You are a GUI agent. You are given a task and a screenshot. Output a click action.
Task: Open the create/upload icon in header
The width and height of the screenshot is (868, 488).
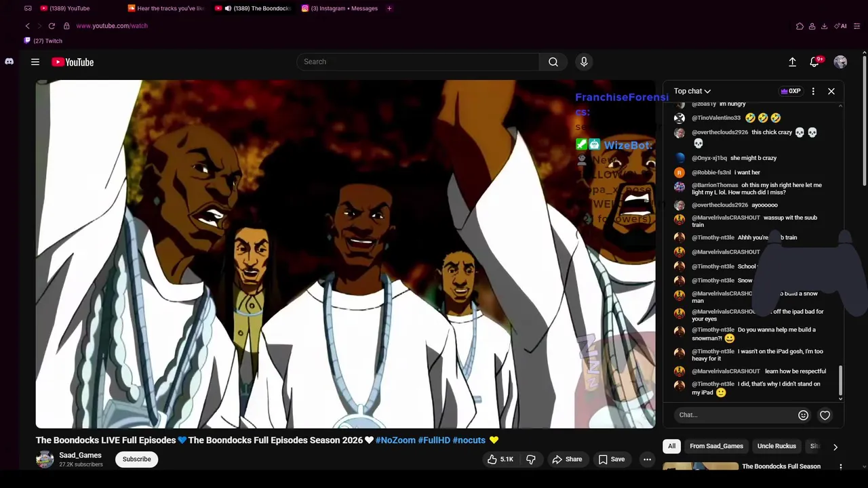pos(792,62)
